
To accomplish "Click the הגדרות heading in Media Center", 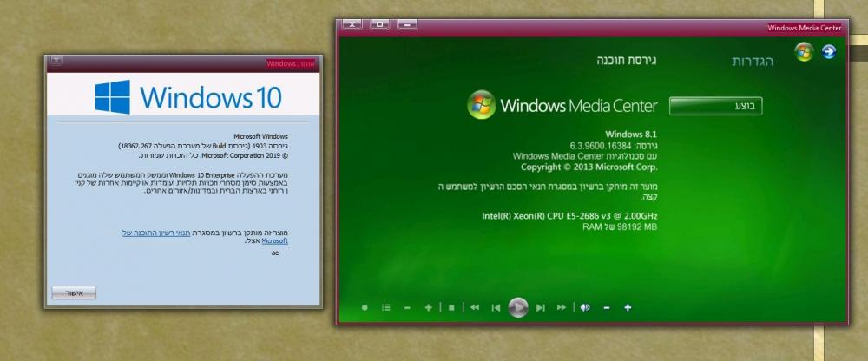I will point(753,61).
